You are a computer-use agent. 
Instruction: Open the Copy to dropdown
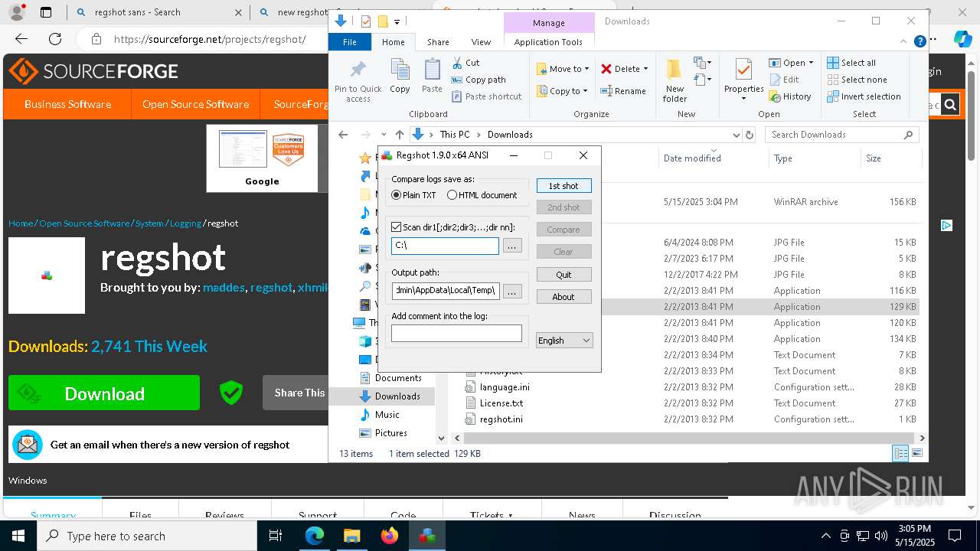[562, 91]
